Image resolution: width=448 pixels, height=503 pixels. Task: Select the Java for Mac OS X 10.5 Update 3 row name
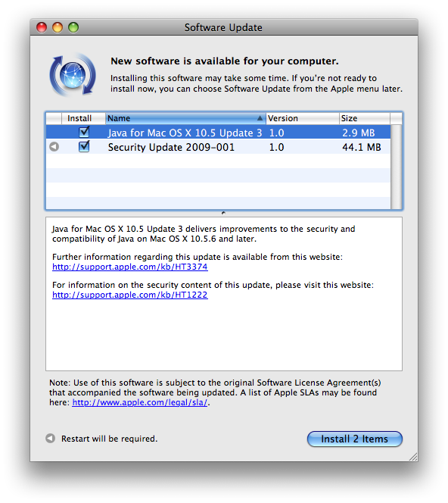(185, 133)
